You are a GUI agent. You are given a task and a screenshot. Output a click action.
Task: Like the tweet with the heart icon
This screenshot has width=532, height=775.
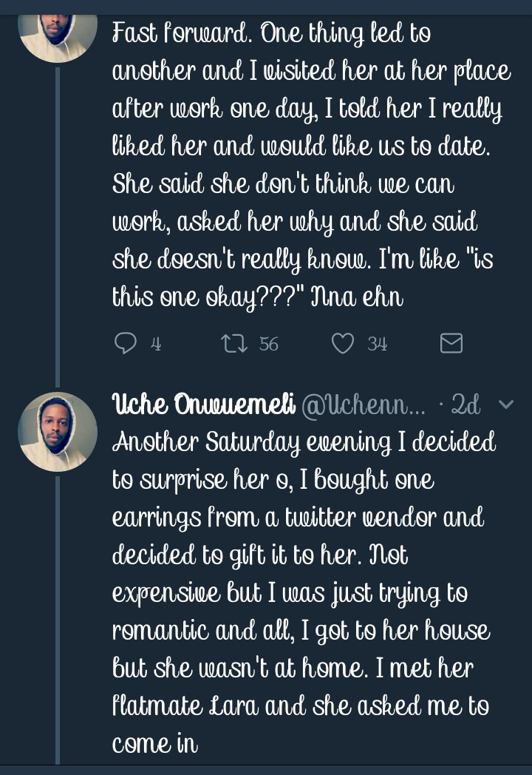[x=342, y=343]
